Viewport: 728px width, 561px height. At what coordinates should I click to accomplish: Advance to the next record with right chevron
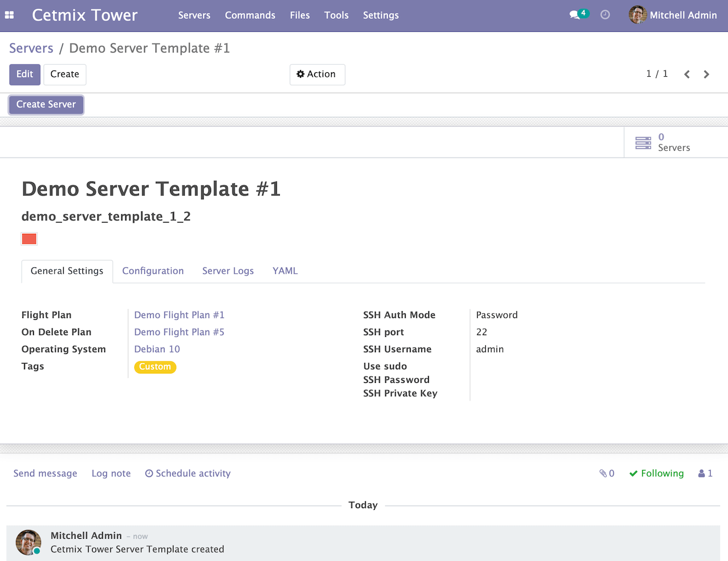click(706, 74)
